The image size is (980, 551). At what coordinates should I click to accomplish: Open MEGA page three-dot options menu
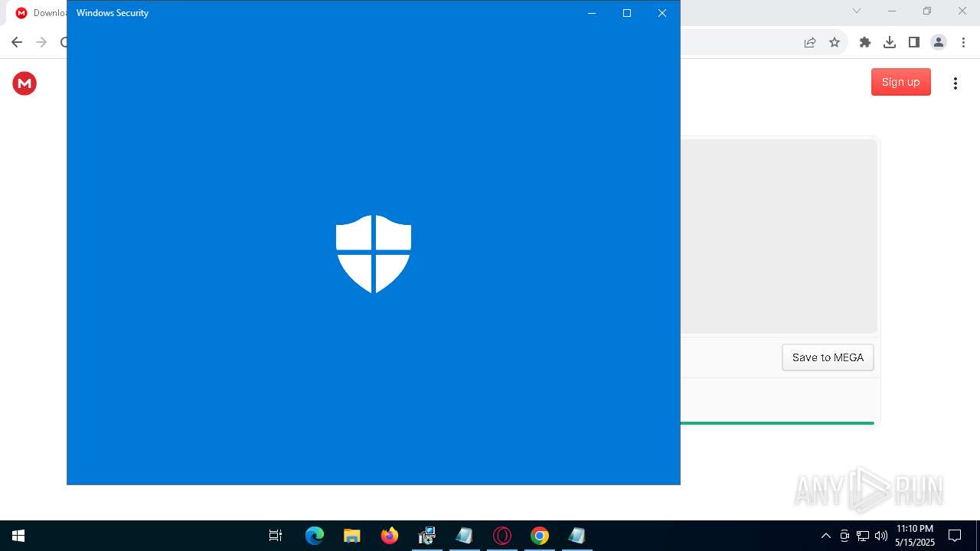tap(955, 83)
